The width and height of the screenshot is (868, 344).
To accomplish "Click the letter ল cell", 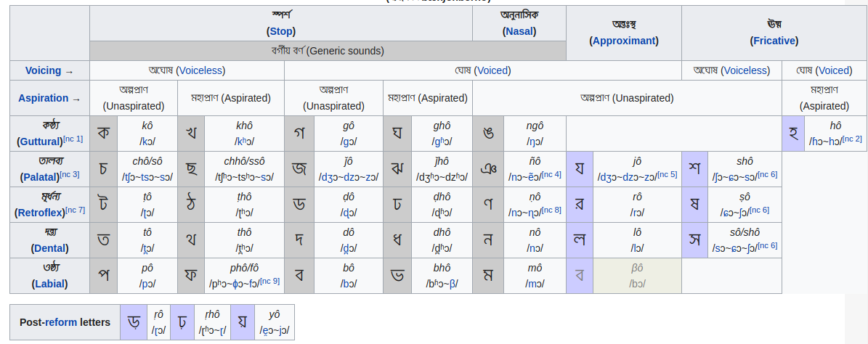I will click(x=580, y=240).
